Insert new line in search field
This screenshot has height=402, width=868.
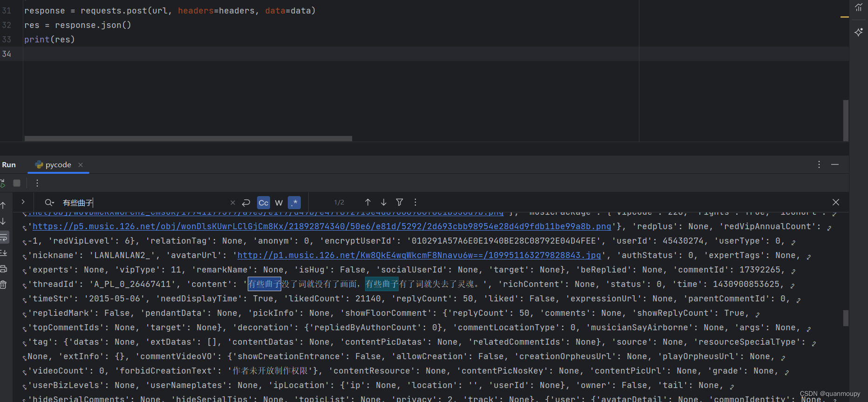tap(246, 203)
